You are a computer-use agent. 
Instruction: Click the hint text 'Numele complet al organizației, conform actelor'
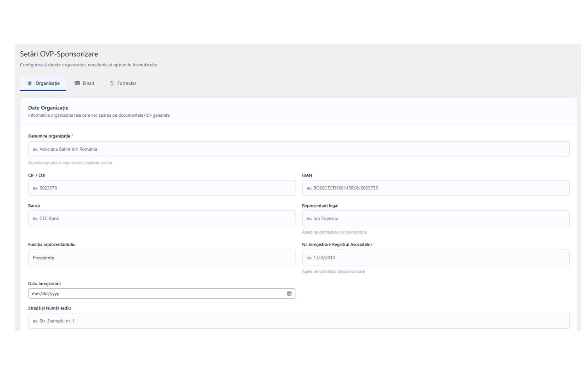[x=70, y=163]
